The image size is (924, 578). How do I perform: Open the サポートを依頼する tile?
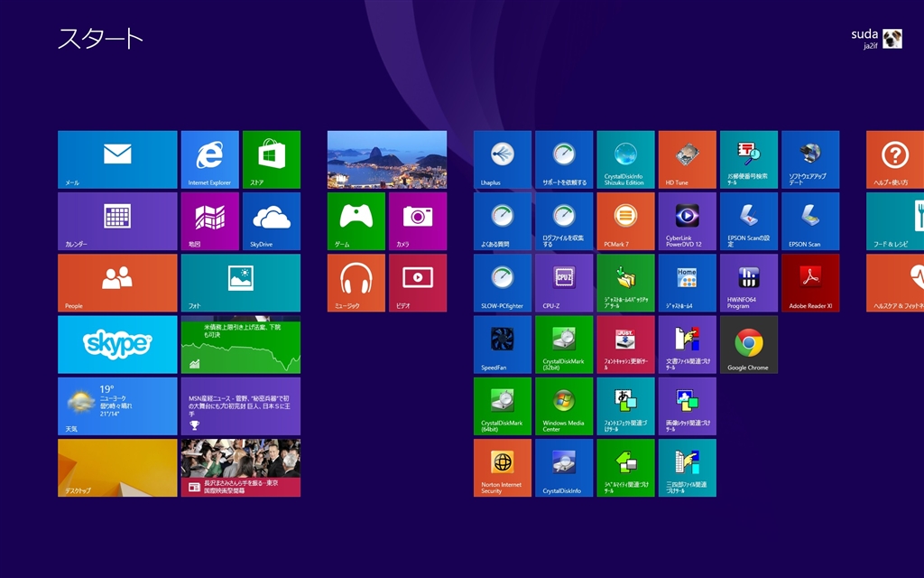click(564, 160)
